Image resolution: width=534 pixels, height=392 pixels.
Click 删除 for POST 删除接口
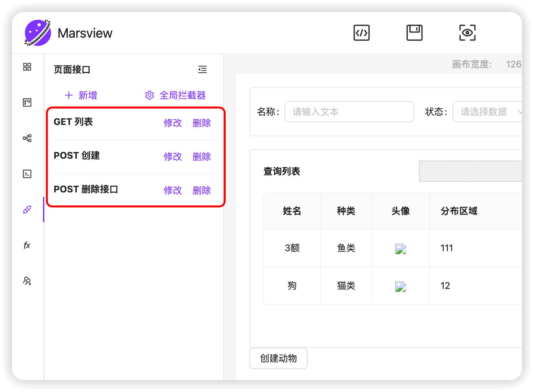tap(202, 190)
